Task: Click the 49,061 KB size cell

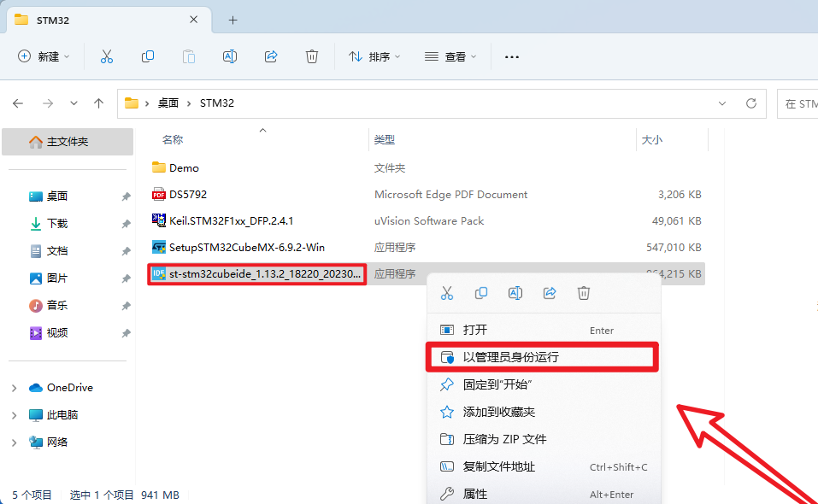Action: pos(676,221)
